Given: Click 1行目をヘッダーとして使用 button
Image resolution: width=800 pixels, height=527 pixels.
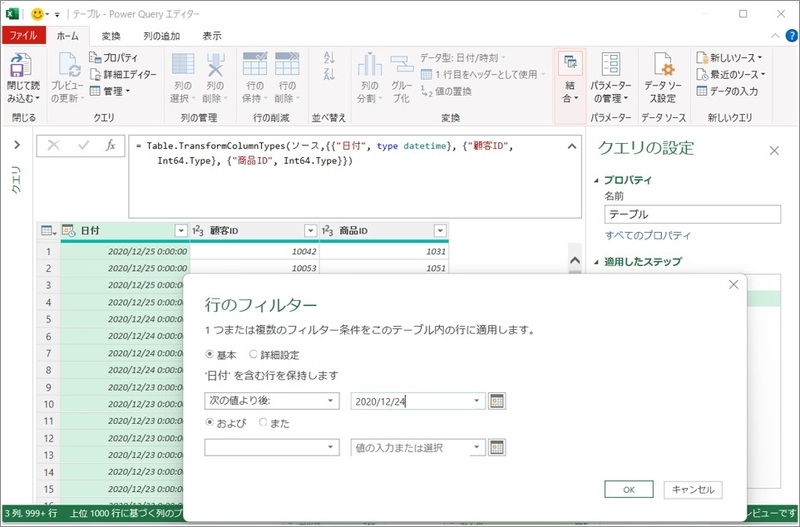Looking at the screenshot, I should click(x=483, y=74).
